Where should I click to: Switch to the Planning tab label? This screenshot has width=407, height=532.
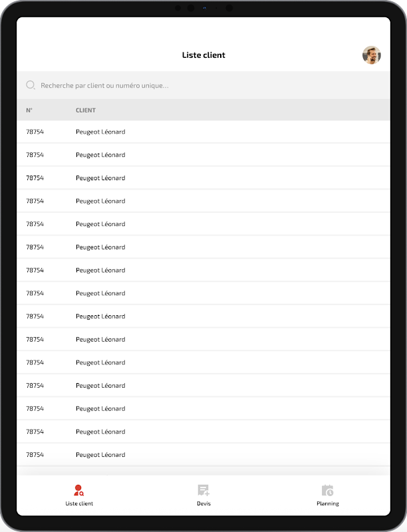[x=328, y=503]
